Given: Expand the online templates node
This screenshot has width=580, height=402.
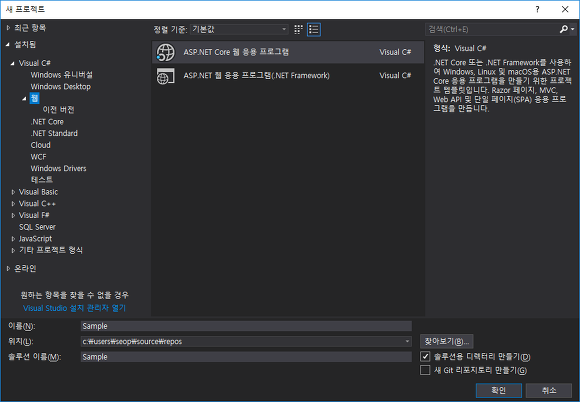Looking at the screenshot, I should click(x=8, y=268).
